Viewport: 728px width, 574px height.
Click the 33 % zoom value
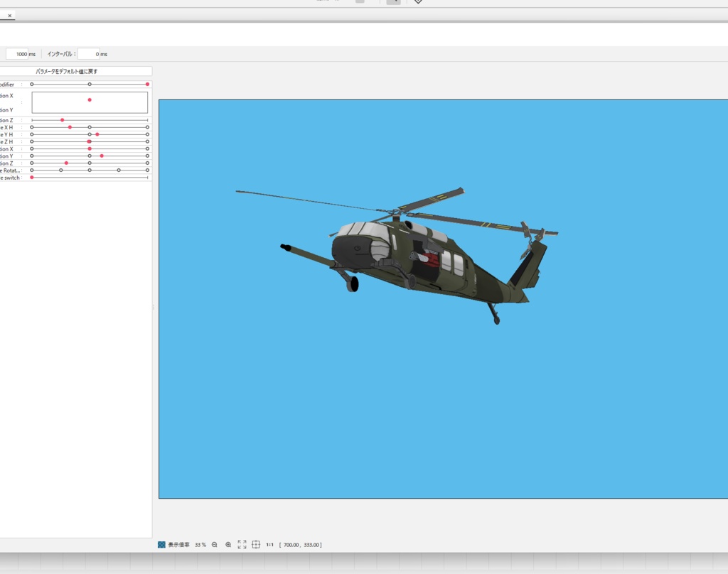click(200, 545)
